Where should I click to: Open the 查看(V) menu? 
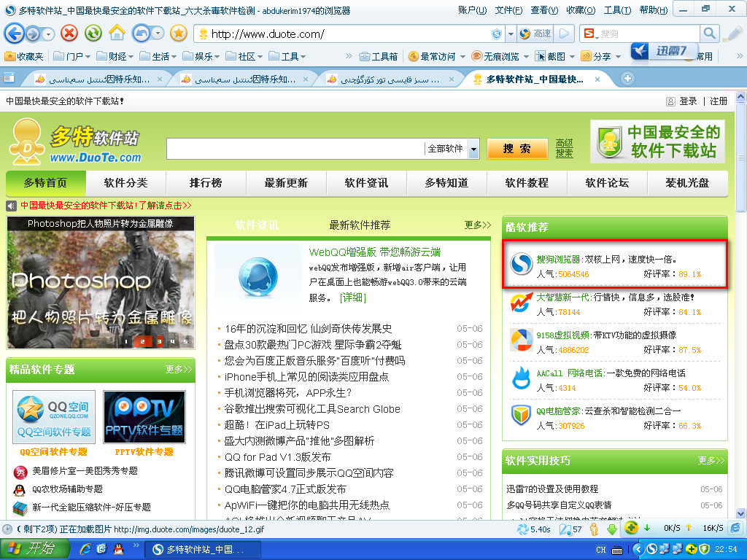coord(544,10)
